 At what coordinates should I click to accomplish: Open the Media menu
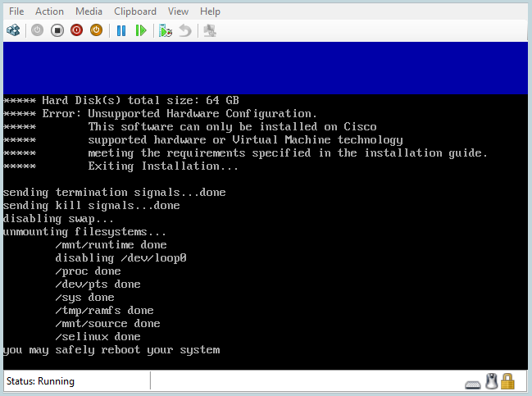click(89, 11)
